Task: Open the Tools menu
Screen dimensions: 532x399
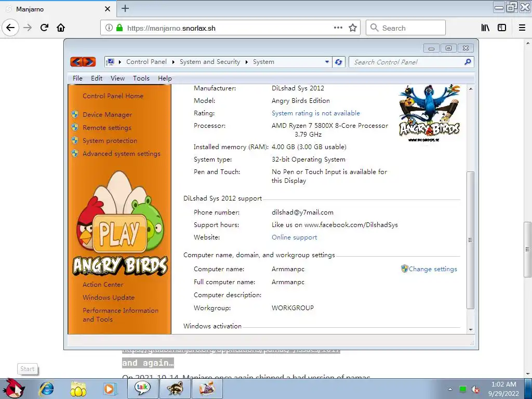Action: (141, 78)
